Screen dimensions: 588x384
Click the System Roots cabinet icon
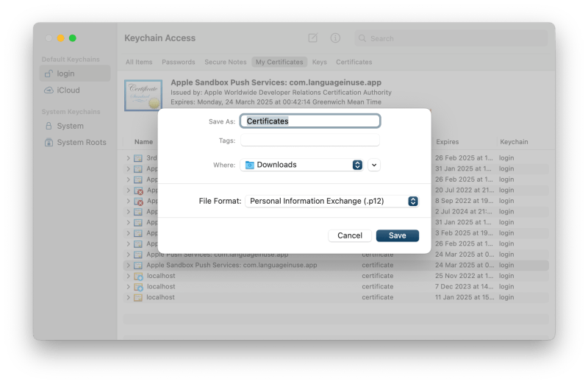[49, 142]
